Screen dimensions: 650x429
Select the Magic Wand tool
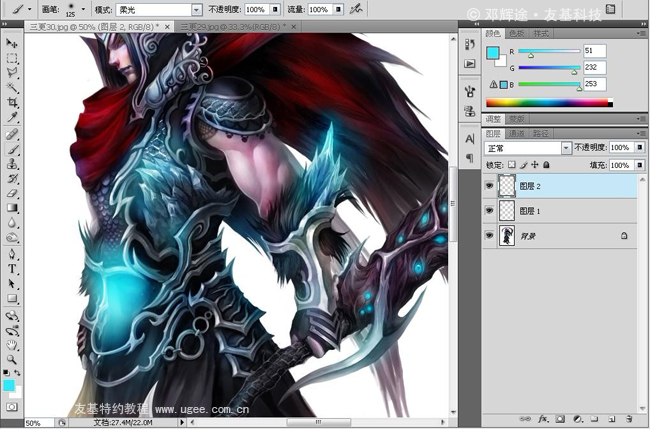tap(12, 88)
